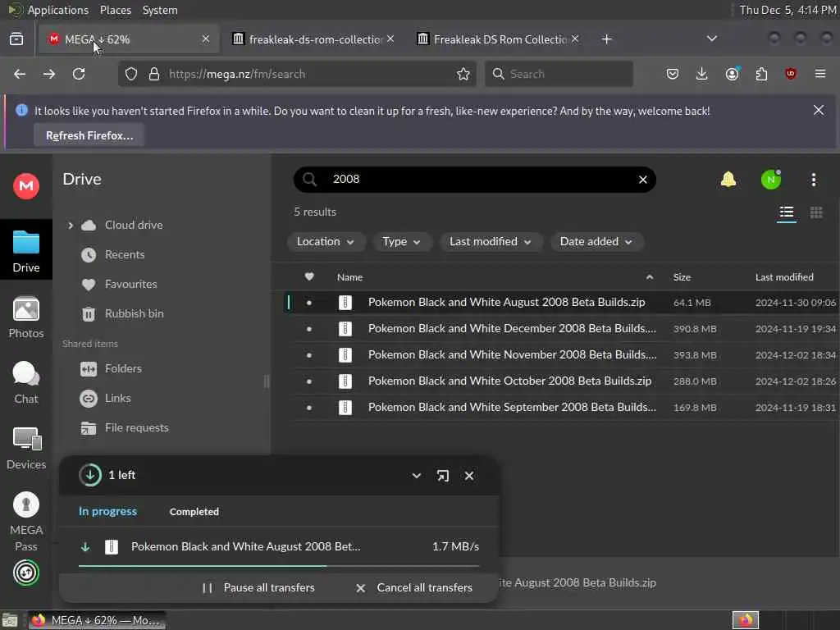This screenshot has height=630, width=840.
Task: Select the August 2008 Beta Builds.zip row
Action: coord(560,303)
